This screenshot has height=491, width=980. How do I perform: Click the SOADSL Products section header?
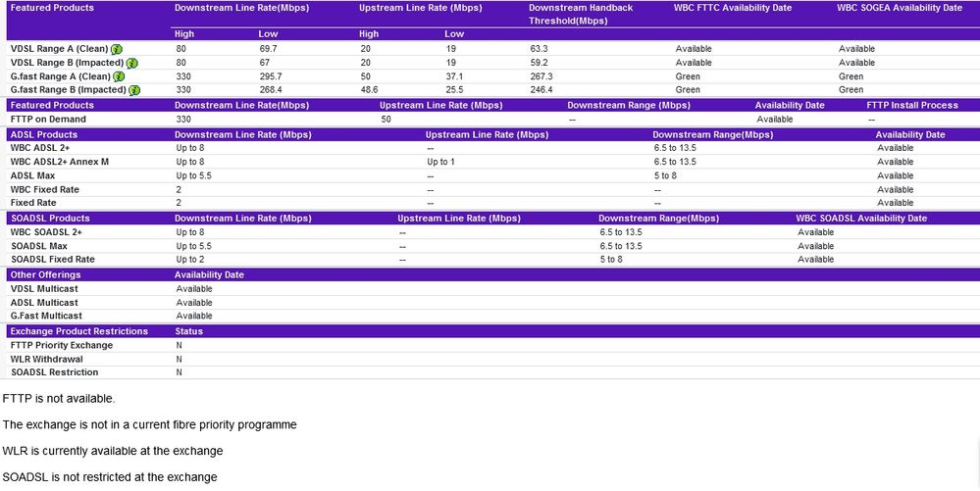[x=50, y=219]
